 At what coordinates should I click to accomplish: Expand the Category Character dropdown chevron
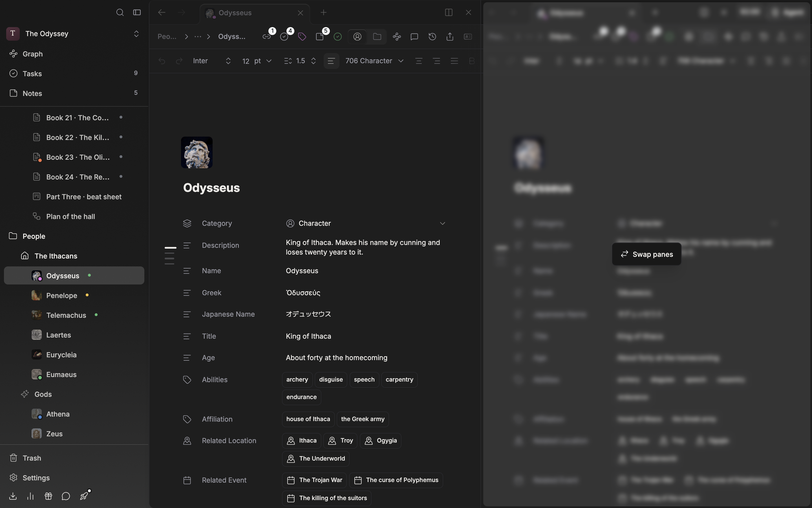442,224
